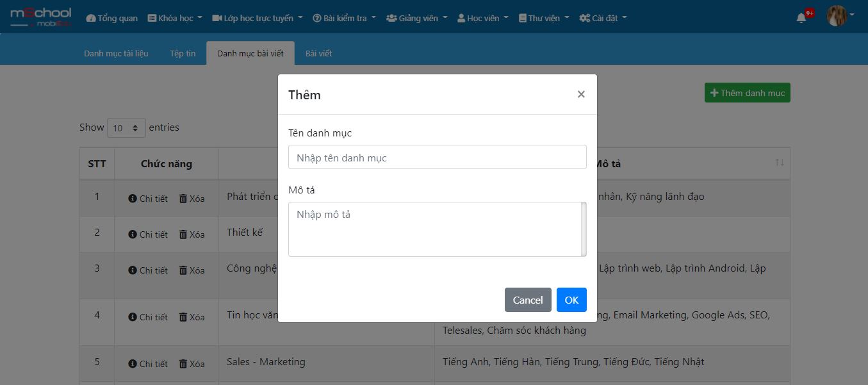This screenshot has width=868, height=385.
Task: Open Chi tiết for Sales - Marketing
Action: click(148, 364)
